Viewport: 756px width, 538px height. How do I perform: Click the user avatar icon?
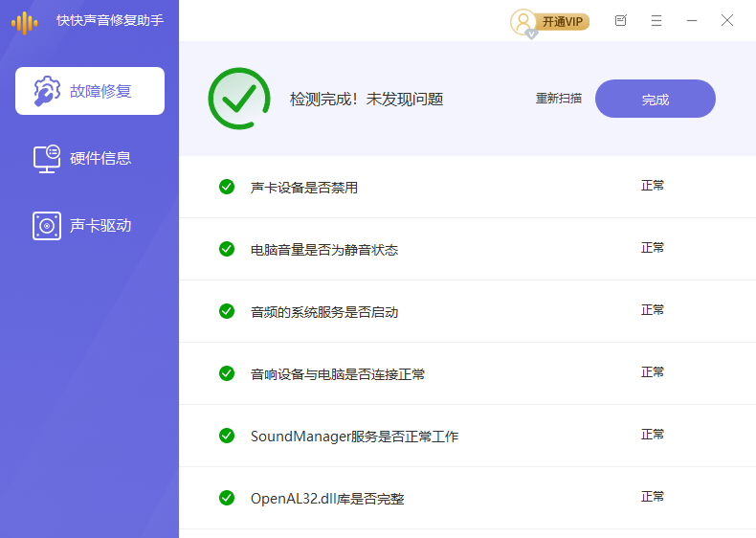[523, 21]
